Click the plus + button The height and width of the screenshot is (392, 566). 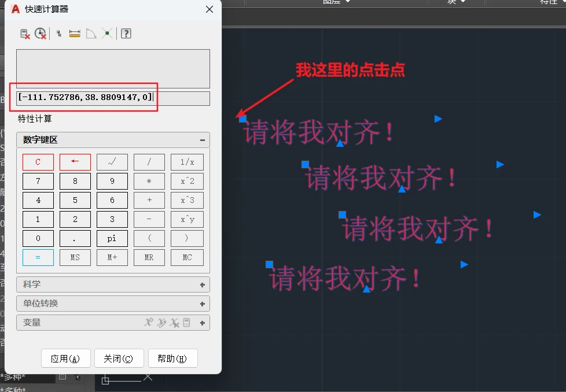[149, 200]
